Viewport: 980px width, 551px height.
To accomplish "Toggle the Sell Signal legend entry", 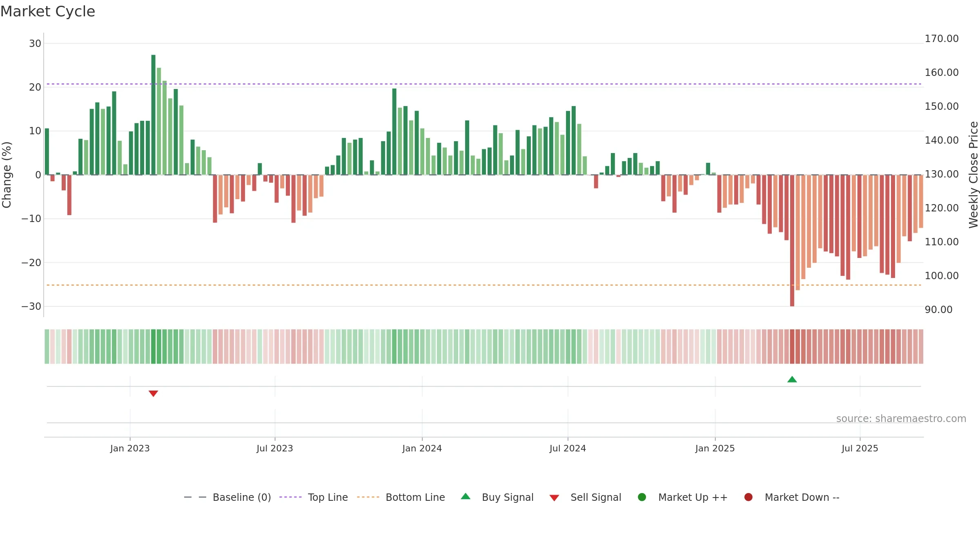I will coord(585,497).
